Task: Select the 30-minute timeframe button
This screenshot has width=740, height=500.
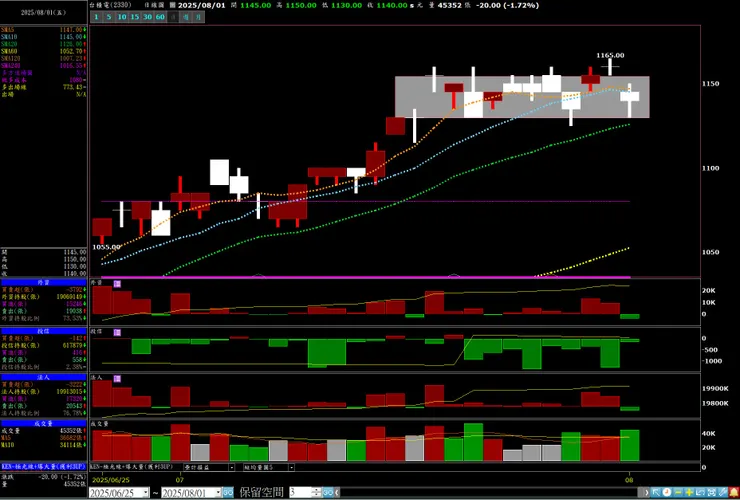Action: pos(147,17)
